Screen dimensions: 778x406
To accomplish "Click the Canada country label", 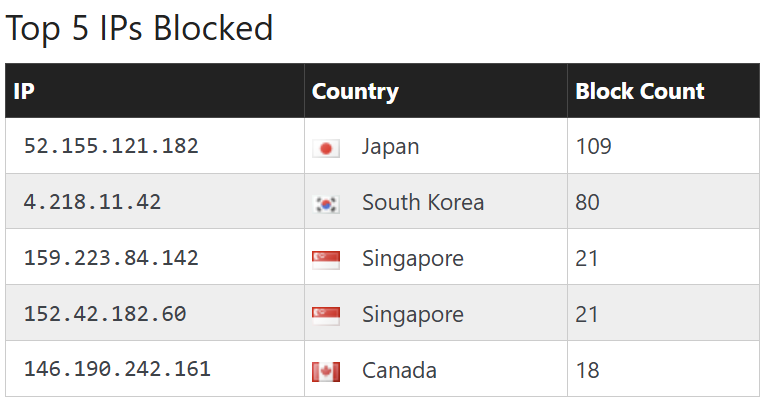I will tap(399, 371).
